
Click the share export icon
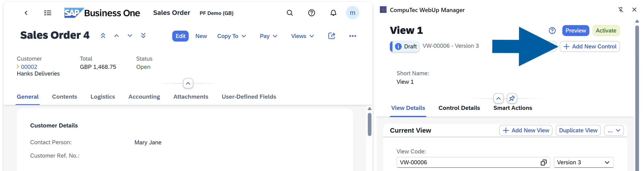point(332,36)
